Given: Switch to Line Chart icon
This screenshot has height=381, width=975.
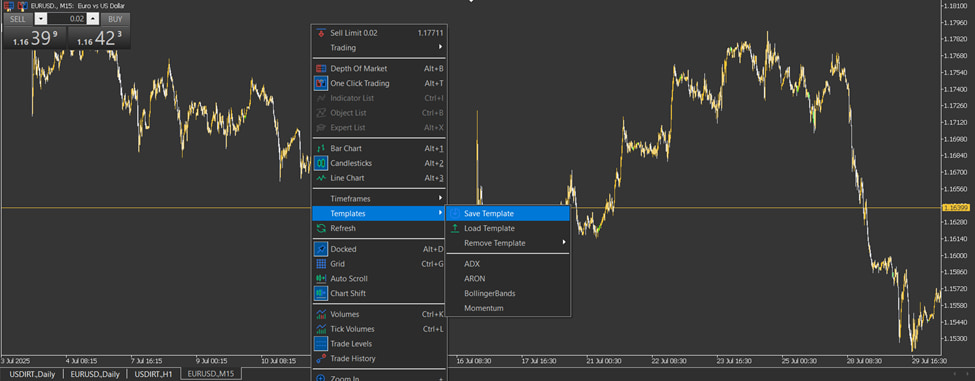Looking at the screenshot, I should point(321,178).
